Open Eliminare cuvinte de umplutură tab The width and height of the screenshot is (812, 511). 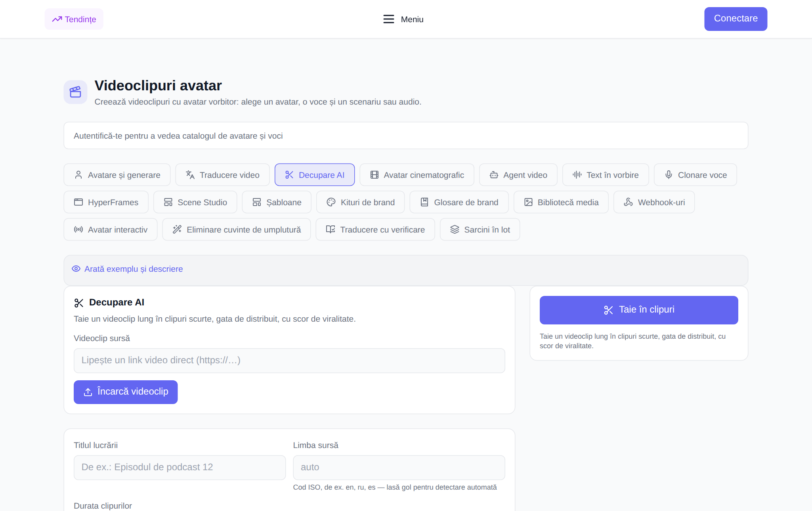[237, 229]
